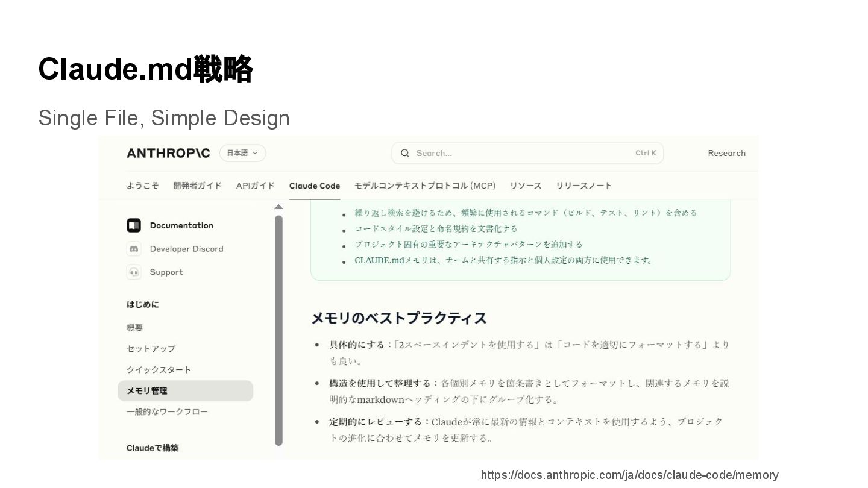Click the Developer Discord icon

(x=134, y=249)
